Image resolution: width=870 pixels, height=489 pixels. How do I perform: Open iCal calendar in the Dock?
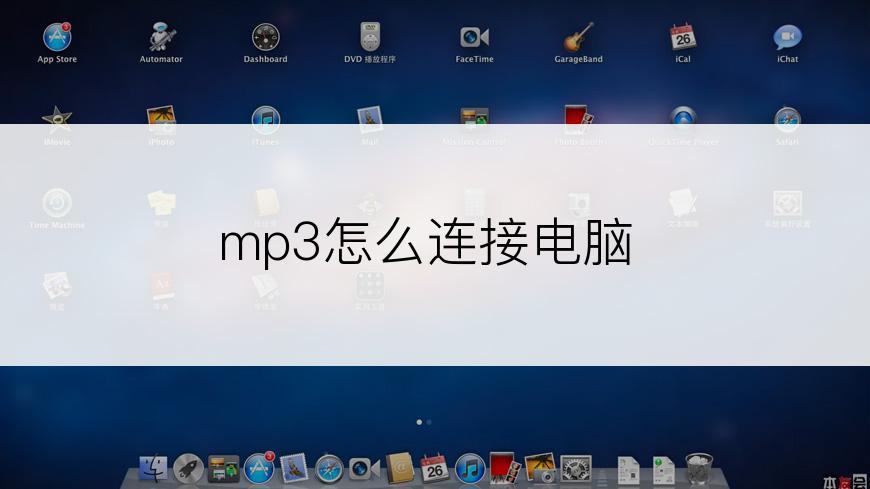point(435,468)
